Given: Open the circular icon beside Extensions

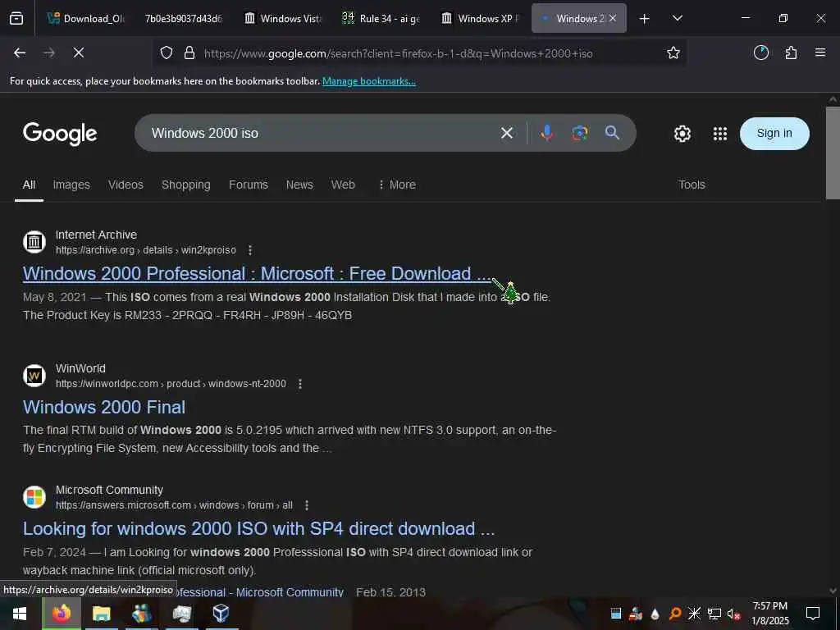Looking at the screenshot, I should pos(761,52).
